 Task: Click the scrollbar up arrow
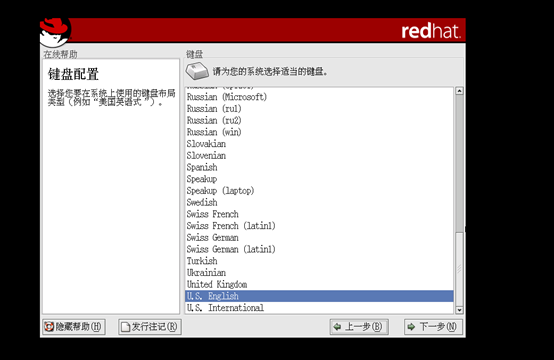coord(459,91)
